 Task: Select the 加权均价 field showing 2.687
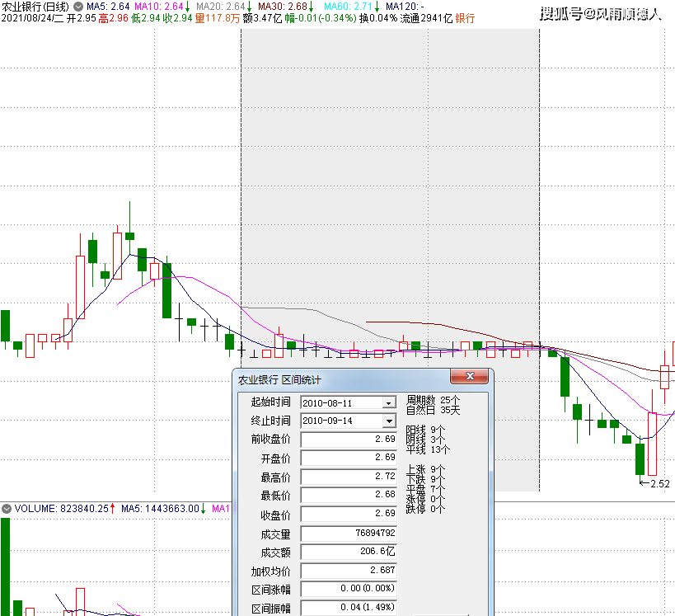coord(349,571)
